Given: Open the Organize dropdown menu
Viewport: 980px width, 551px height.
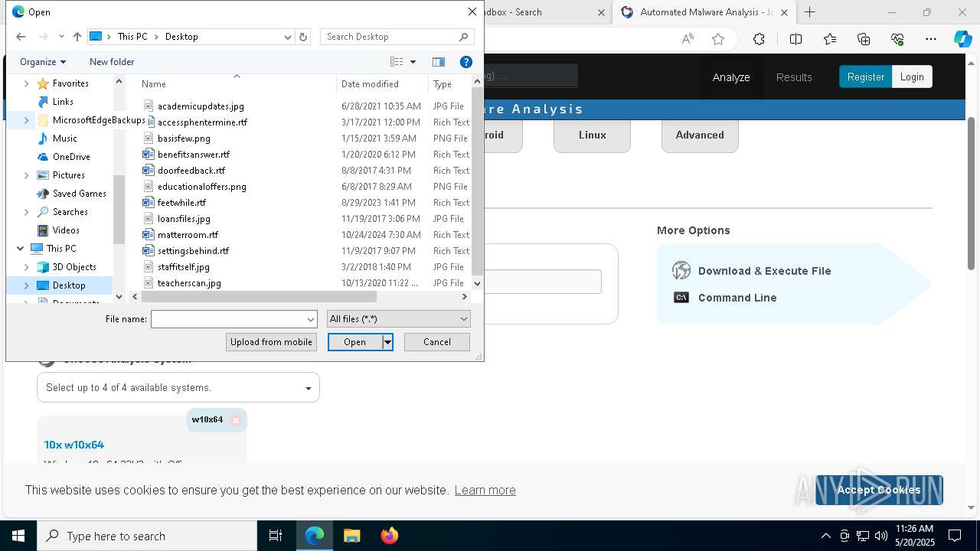Looking at the screenshot, I should (x=43, y=62).
